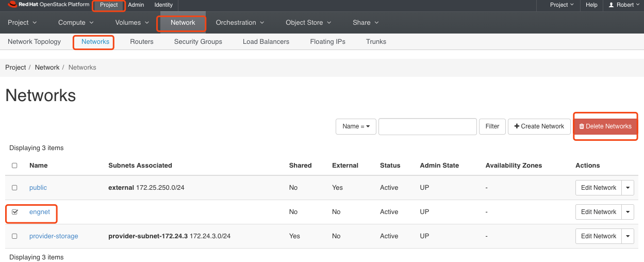Screen dimensions: 644x262
Task: Expand the action arrow beside public's Edit Network
Action: [x=628, y=188]
